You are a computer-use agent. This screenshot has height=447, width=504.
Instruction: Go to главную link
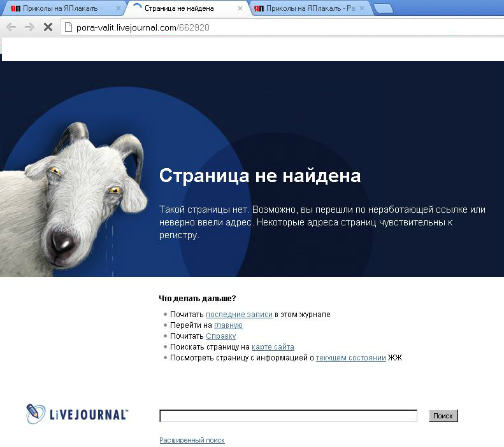(x=228, y=325)
